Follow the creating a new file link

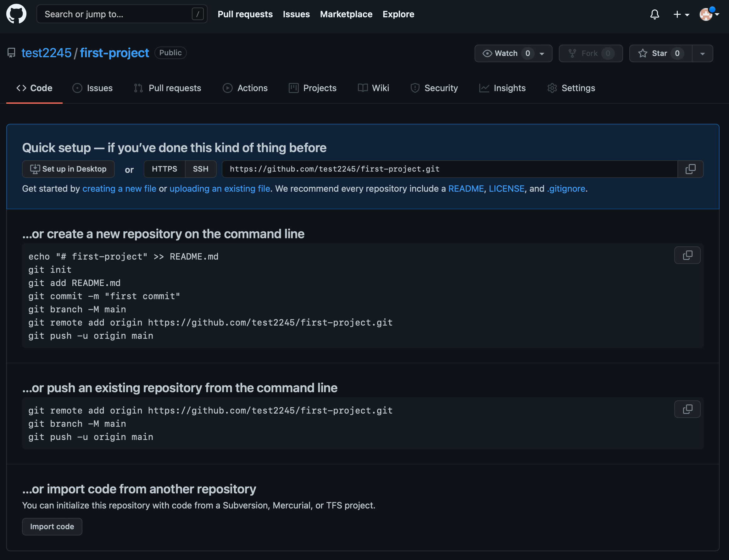pyautogui.click(x=119, y=189)
